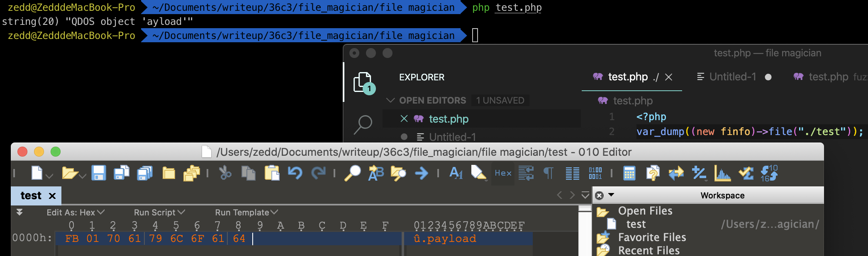
Task: Click the Convert arrows icon
Action: (x=676, y=173)
